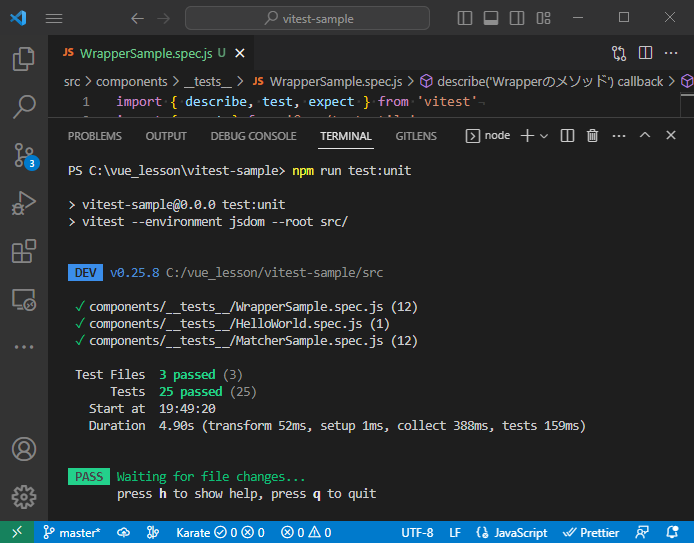Go back with the left arrow
Viewport: 694px width, 543px height.
pyautogui.click(x=137, y=19)
